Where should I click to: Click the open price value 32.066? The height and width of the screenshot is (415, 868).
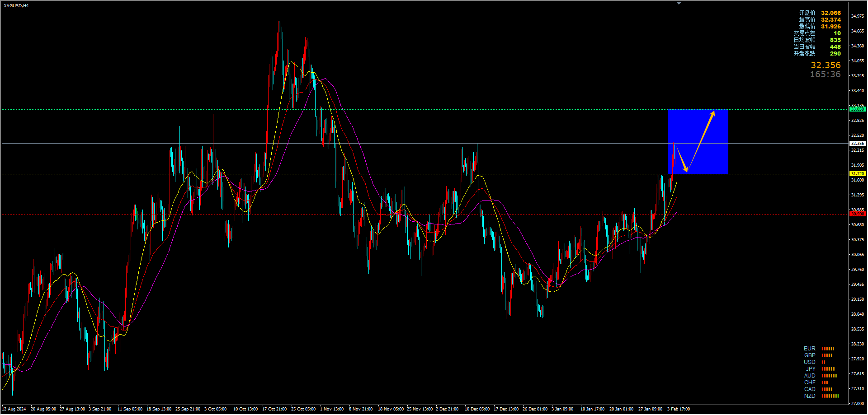tap(831, 13)
